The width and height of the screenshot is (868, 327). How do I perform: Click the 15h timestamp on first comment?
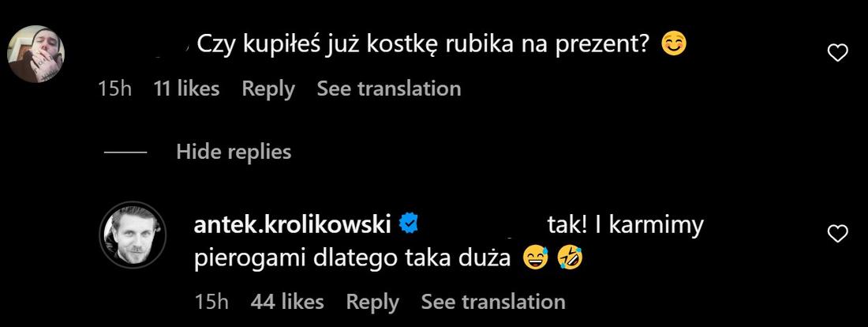pyautogui.click(x=115, y=88)
